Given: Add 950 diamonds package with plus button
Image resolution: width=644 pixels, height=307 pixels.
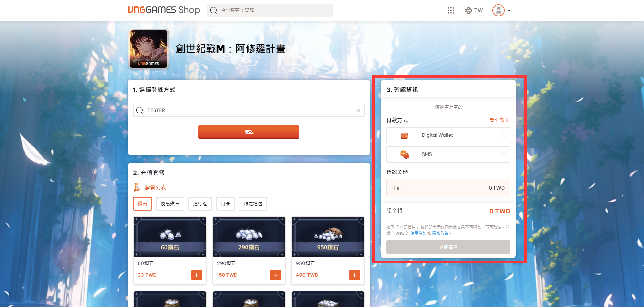Looking at the screenshot, I should 354,275.
